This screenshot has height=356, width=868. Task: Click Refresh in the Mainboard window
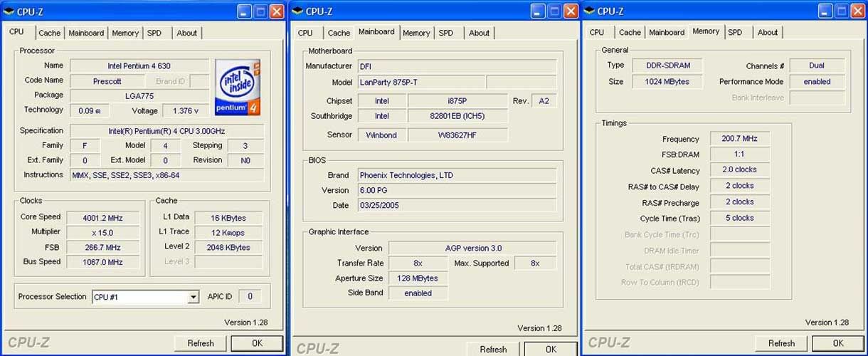493,349
